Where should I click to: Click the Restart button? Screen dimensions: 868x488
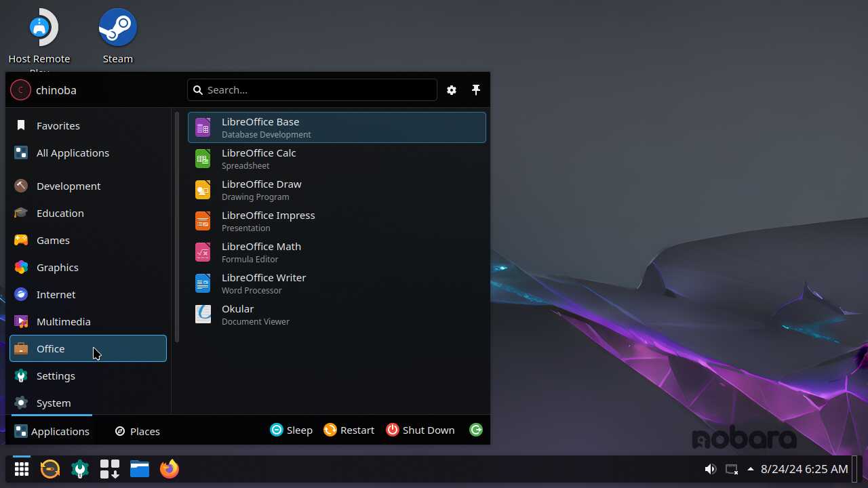(x=349, y=430)
